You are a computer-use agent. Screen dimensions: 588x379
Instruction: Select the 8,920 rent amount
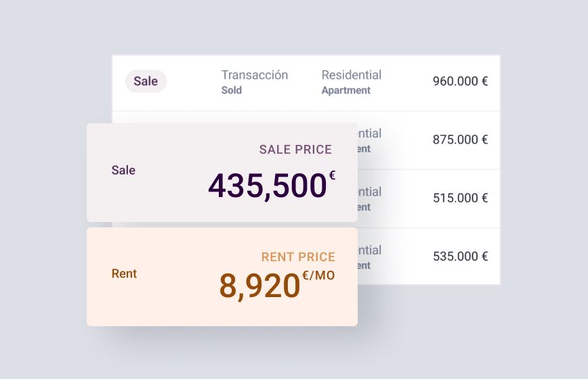[260, 286]
